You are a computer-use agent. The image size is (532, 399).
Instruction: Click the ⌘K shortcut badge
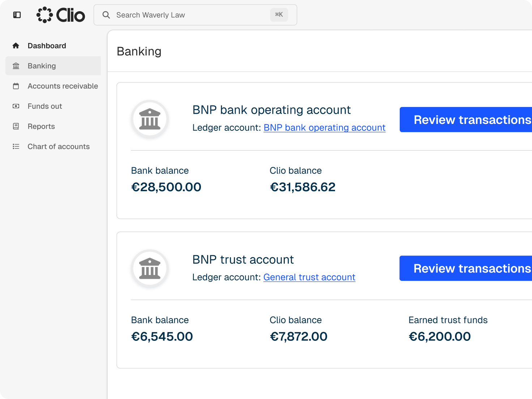coord(279,15)
